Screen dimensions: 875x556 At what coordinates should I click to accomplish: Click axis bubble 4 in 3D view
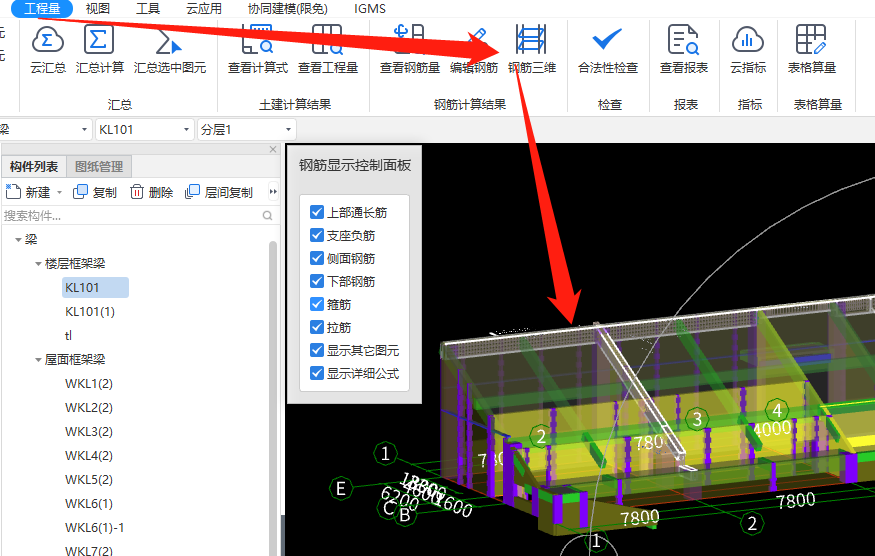777,410
